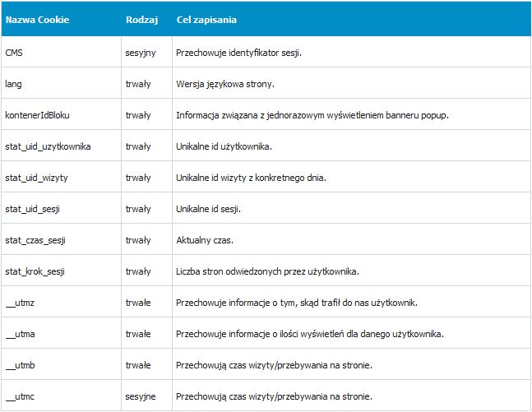Select the __utmc cookie name

(20, 396)
